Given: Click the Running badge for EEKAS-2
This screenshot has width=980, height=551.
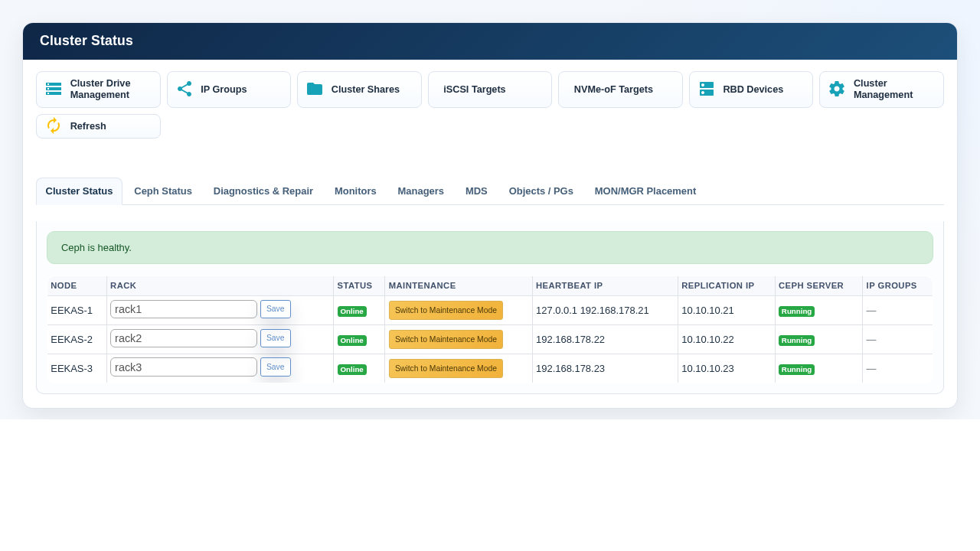Looking at the screenshot, I should 796,341.
